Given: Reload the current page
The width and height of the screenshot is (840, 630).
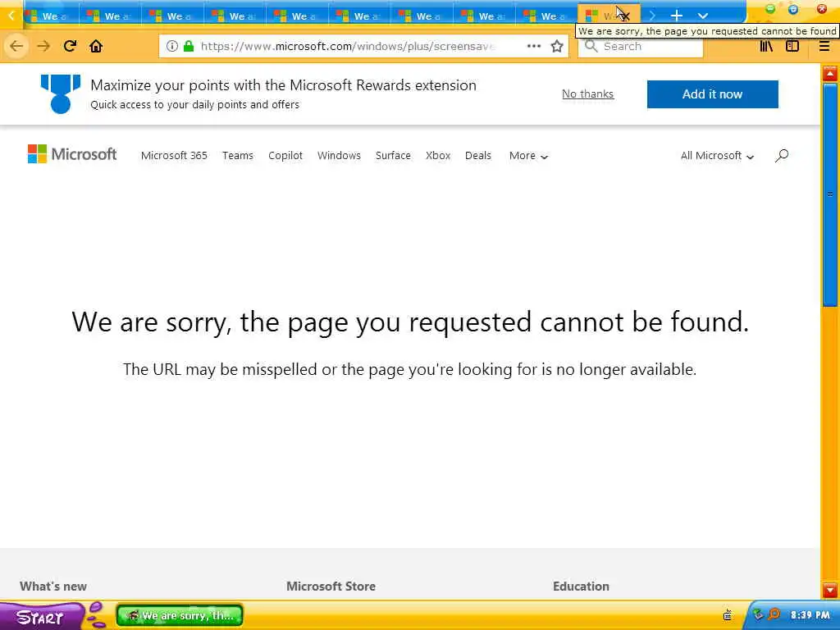Looking at the screenshot, I should [x=70, y=46].
